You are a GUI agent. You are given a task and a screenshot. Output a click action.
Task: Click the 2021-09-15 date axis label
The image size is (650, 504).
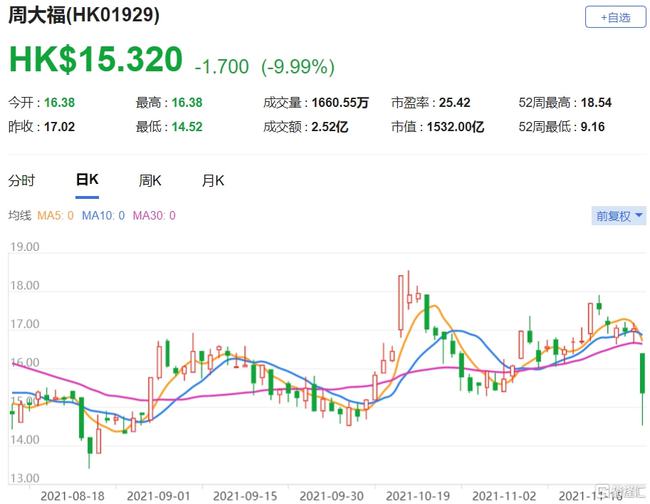point(245,496)
